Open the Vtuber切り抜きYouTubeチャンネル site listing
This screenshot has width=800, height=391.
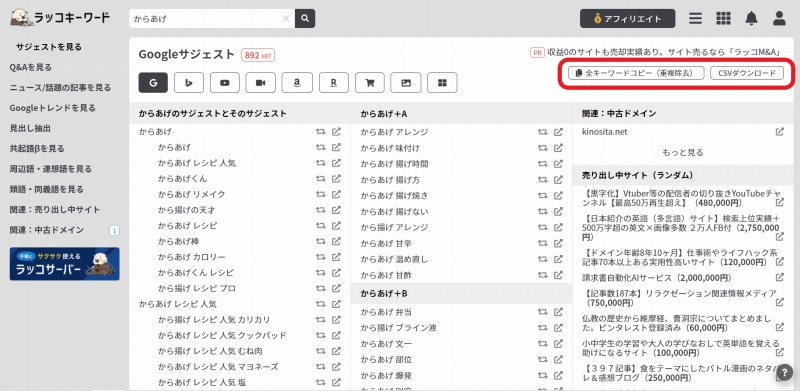coord(681,198)
